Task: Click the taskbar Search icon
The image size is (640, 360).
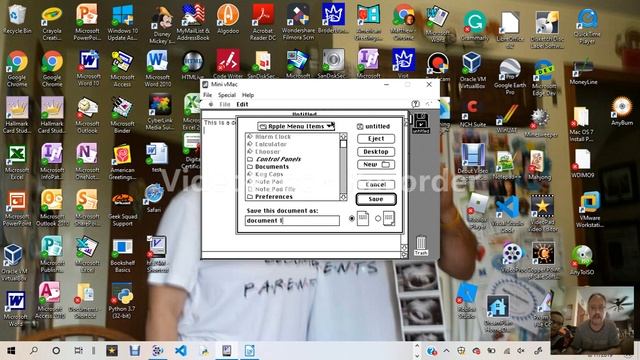Action: point(34,351)
